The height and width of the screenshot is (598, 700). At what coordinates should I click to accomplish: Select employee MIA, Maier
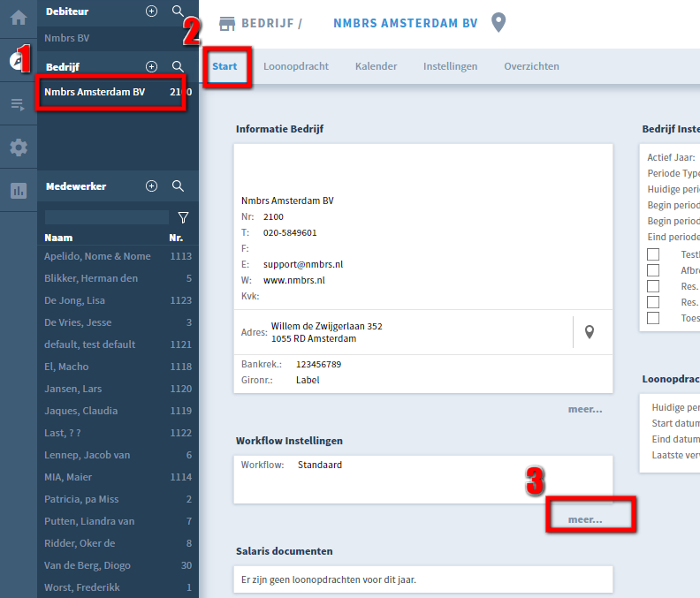pos(118,477)
